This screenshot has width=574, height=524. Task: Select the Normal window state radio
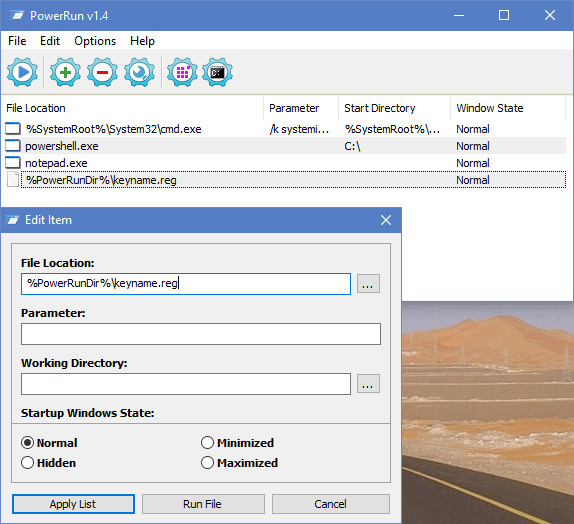click(x=27, y=443)
